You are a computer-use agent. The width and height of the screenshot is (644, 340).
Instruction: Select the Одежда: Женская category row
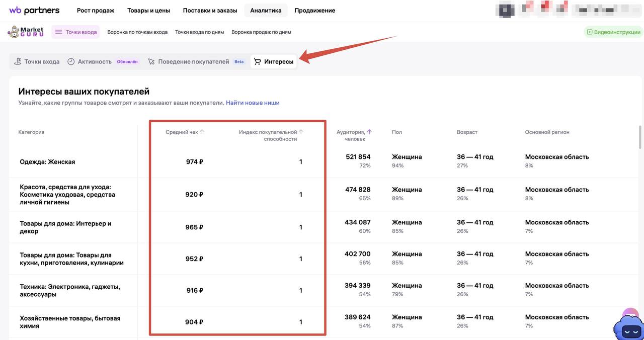[x=47, y=162]
